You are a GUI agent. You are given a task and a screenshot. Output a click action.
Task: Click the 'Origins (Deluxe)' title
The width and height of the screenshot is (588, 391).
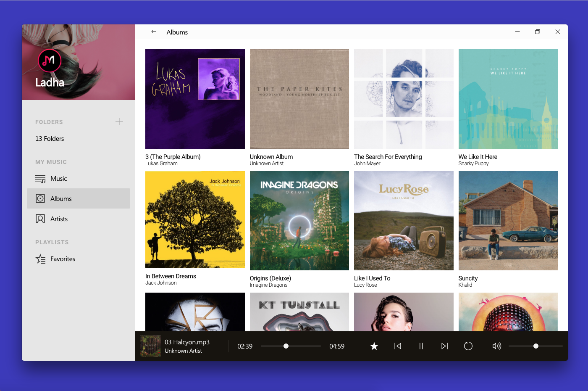coord(270,278)
